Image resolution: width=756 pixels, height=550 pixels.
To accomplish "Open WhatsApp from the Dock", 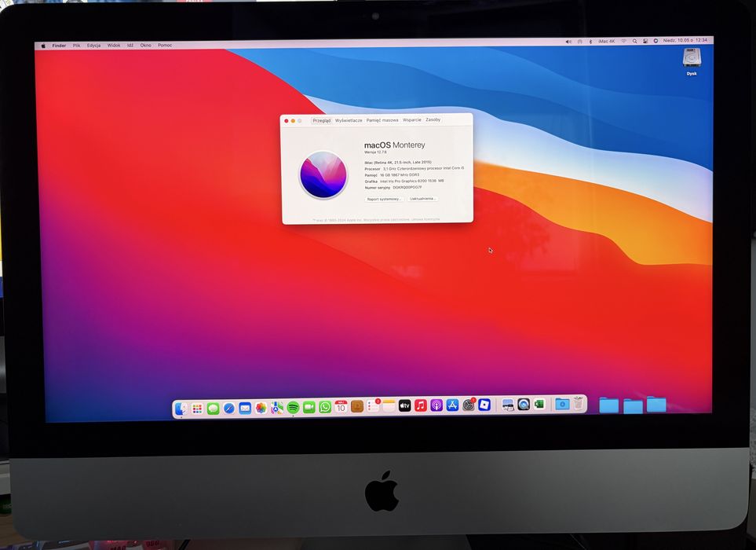I will coord(325,407).
